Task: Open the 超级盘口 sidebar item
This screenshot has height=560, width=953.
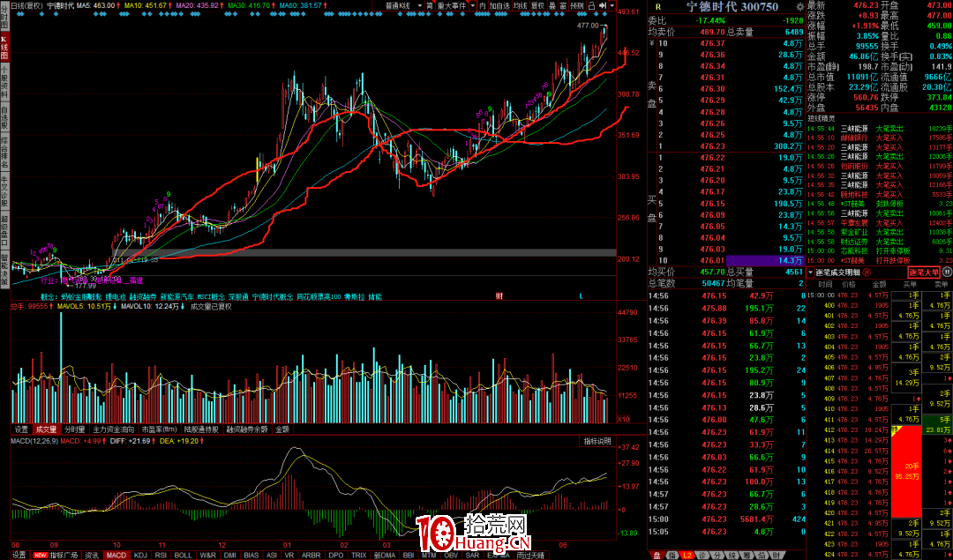Action: tap(4, 229)
